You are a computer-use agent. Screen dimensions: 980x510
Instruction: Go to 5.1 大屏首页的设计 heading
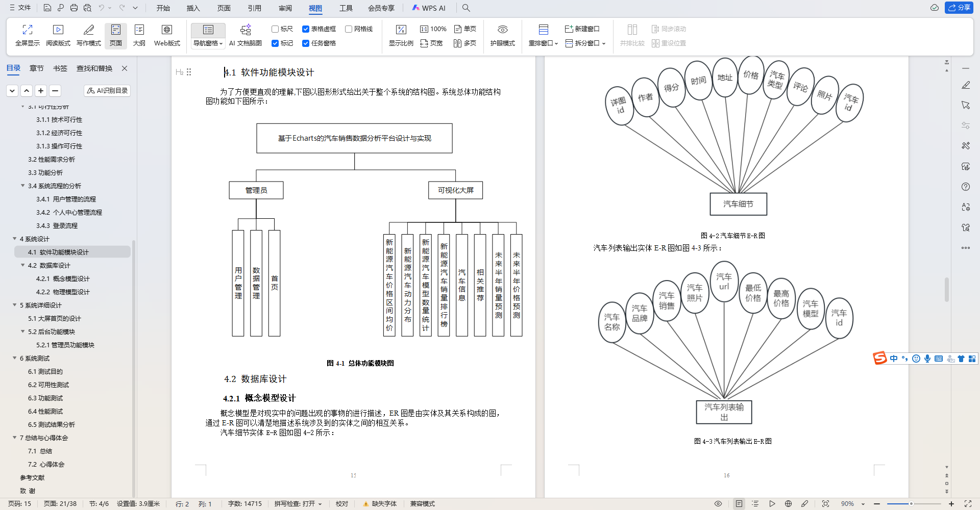[x=54, y=318]
